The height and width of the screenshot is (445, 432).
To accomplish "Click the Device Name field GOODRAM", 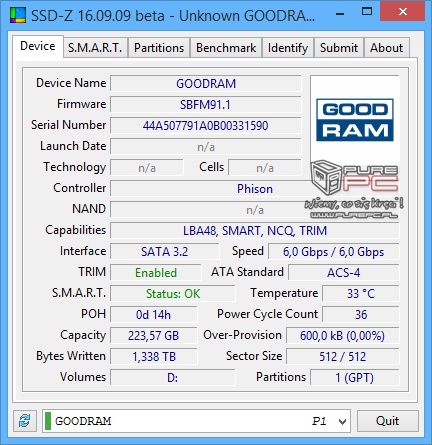I will [x=206, y=83].
